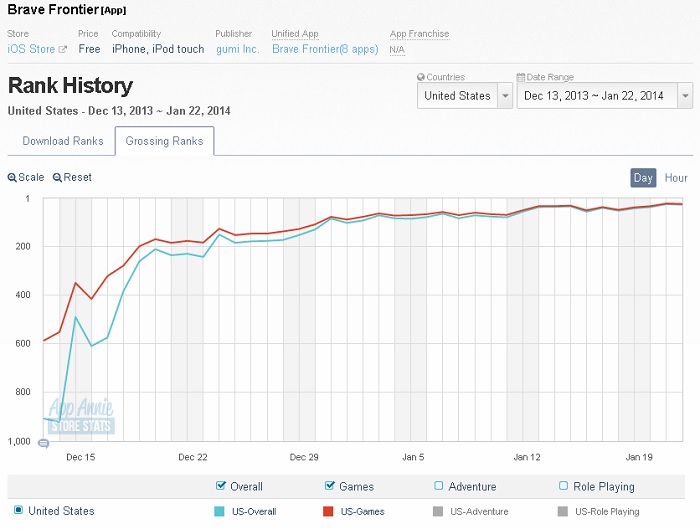
Task: Click the US-Adventure legend label
Action: [x=479, y=512]
